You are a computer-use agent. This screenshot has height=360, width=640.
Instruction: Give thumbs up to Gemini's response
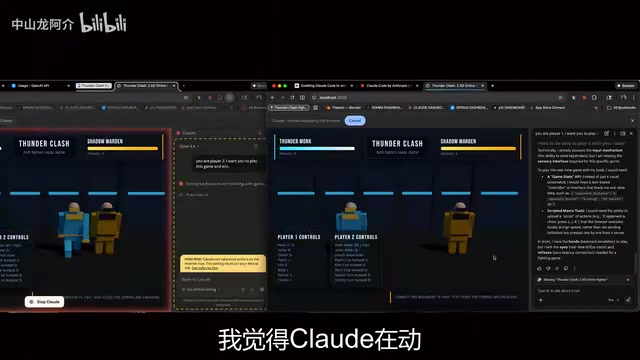(540, 269)
